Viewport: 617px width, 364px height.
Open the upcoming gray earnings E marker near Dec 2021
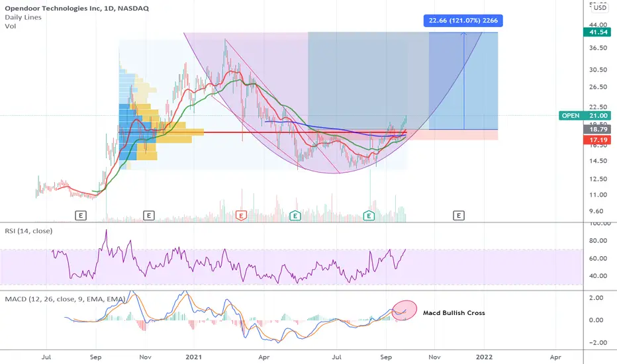click(458, 215)
